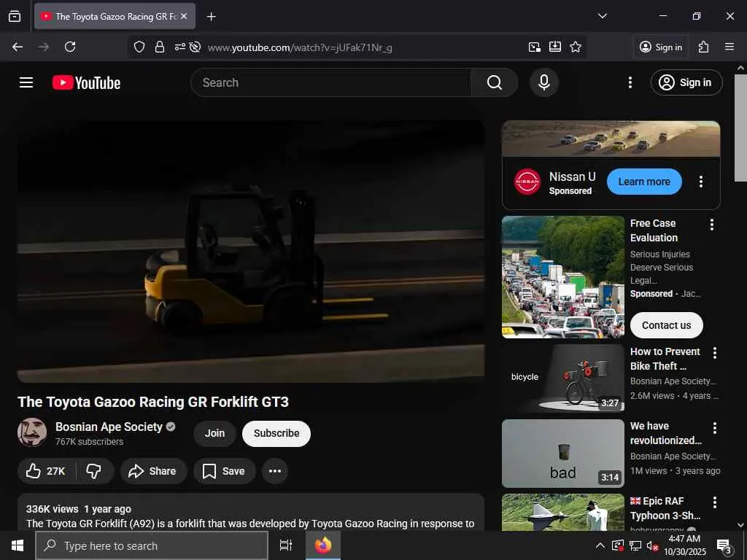
Task: Open Firefox application menu
Action: pos(729,47)
